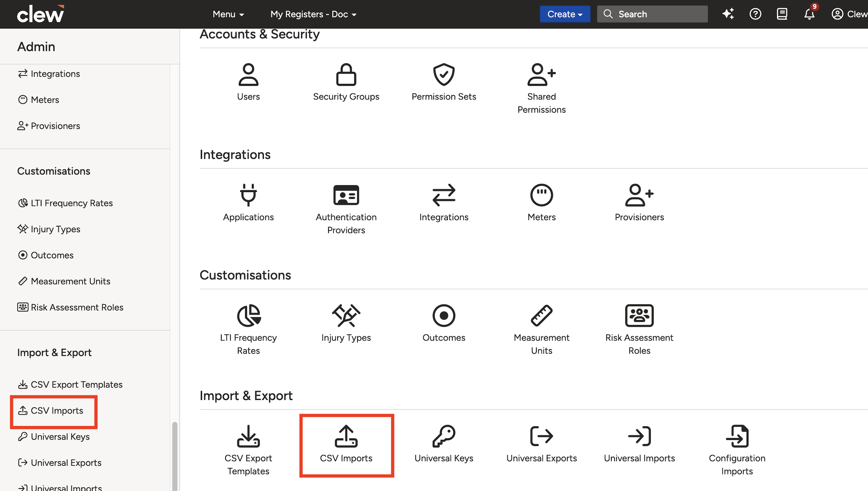Go to CSV Imports sidebar link
The height and width of the screenshot is (491, 868).
(x=50, y=410)
